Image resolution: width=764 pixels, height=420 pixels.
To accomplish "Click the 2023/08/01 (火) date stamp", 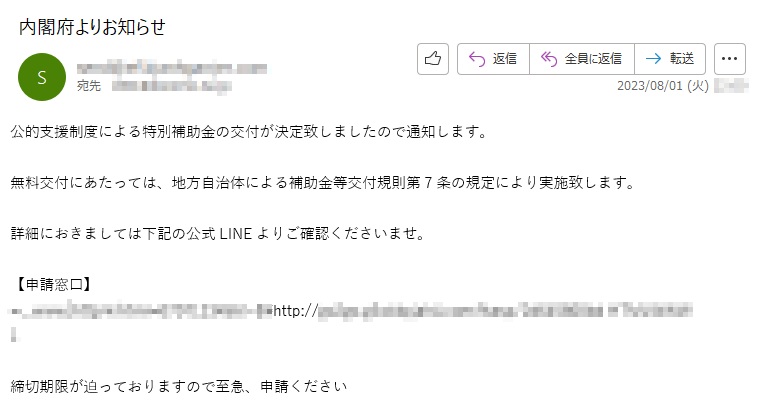I will (x=663, y=86).
